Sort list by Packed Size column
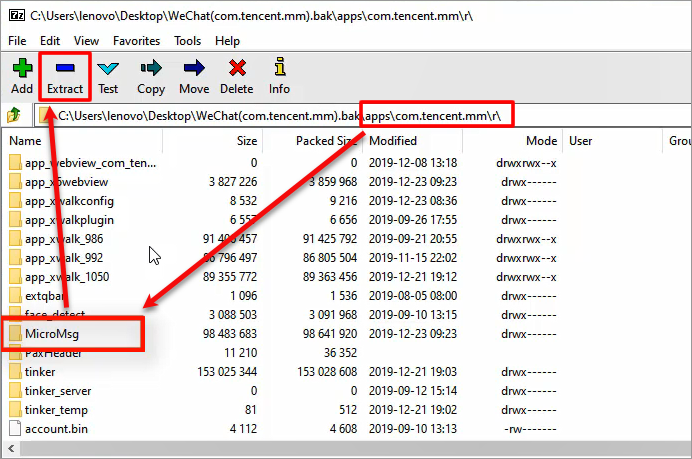This screenshot has width=692, height=459. coord(326,141)
